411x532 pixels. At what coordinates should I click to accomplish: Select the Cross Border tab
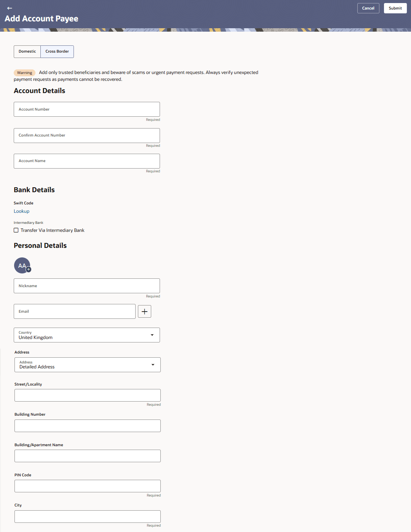[57, 51]
